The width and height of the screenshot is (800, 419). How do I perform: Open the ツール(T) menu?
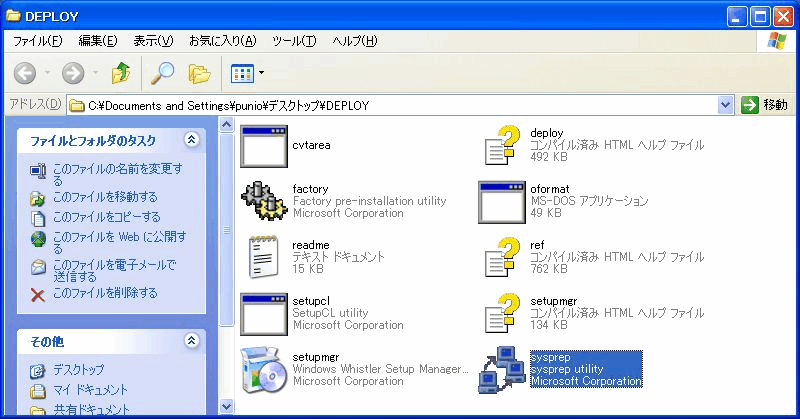[294, 41]
